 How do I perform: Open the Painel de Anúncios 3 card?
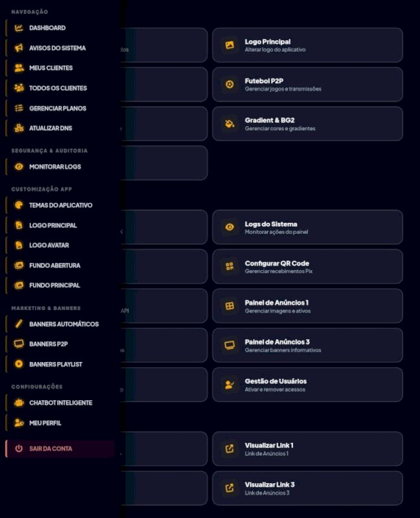(x=307, y=345)
